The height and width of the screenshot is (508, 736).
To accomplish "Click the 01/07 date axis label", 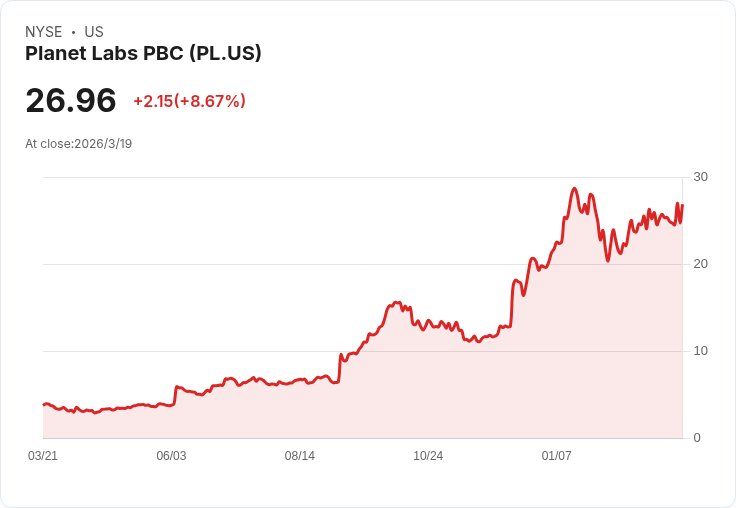I will [x=556, y=456].
